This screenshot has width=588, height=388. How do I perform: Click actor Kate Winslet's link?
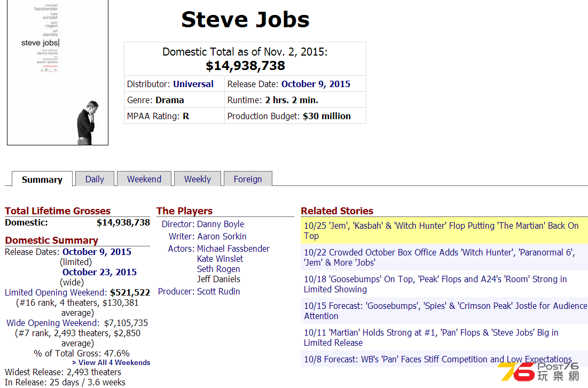(x=219, y=259)
